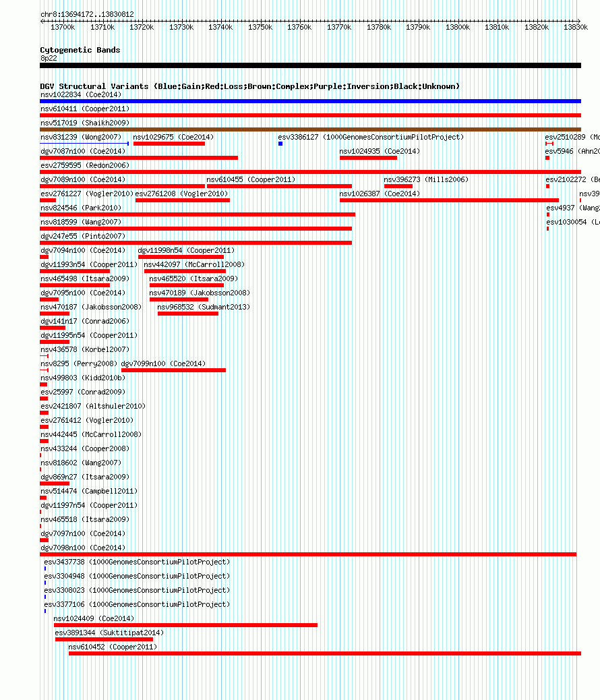Click esv2761208 (Vogler2010) label
Screen dimensions: 600x700
[x=182, y=194]
